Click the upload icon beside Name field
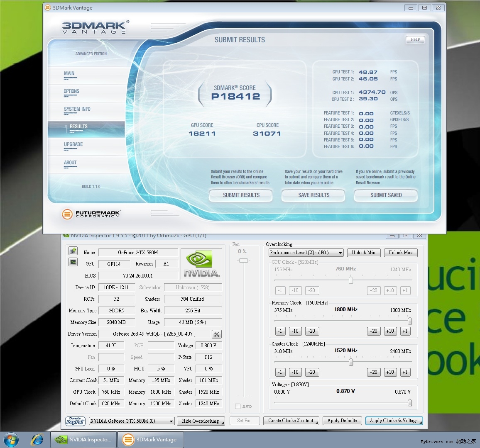This screenshot has width=480, height=448. [73, 251]
